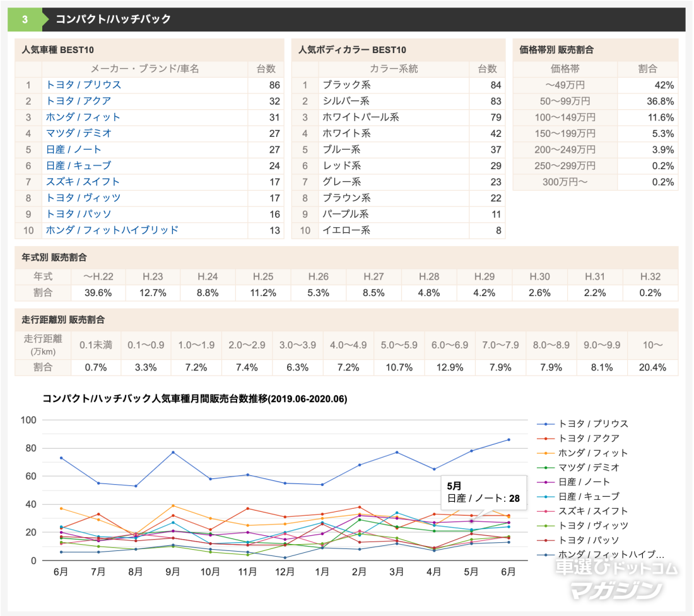Open the マツダ / デミオ link in the BEST10 table
Viewport: 694px width, 616px height.
point(78,133)
